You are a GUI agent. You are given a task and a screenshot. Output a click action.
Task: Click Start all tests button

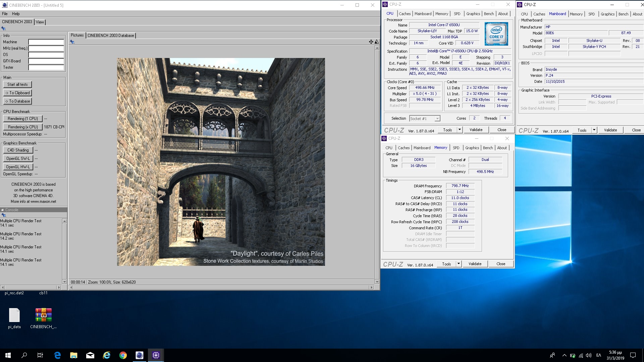17,84
